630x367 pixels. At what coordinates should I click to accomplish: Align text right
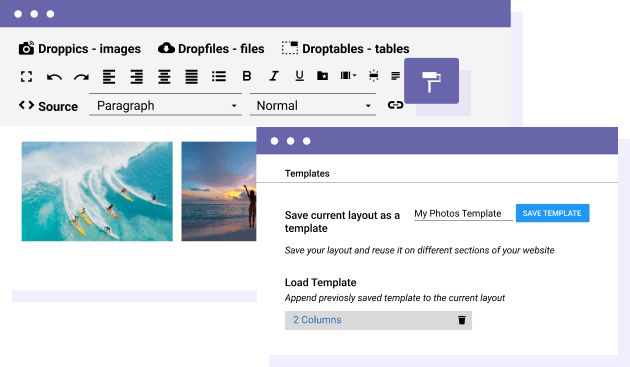click(137, 76)
